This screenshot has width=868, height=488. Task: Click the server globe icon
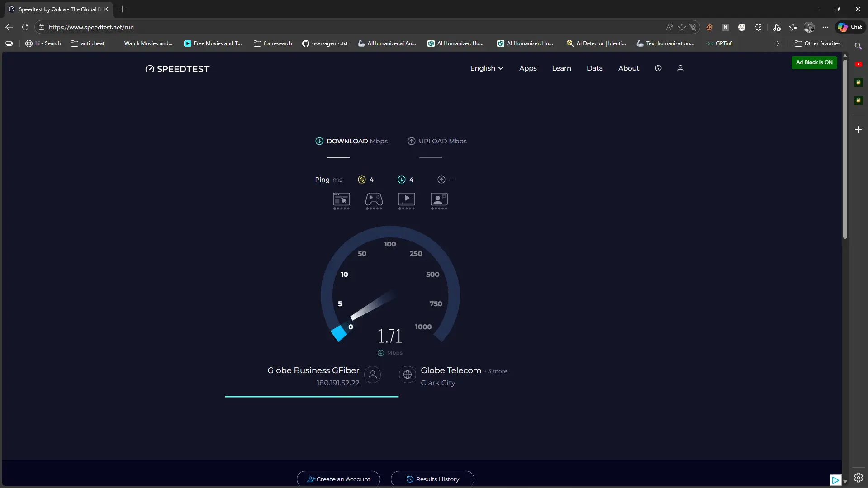[408, 374]
